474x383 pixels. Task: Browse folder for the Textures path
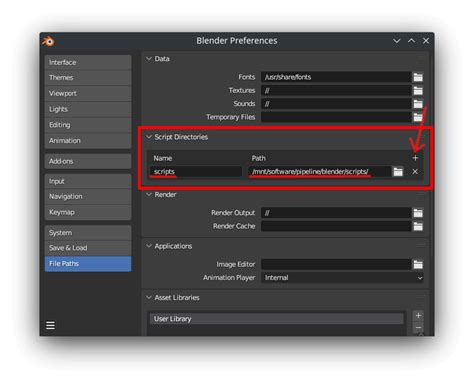point(418,91)
